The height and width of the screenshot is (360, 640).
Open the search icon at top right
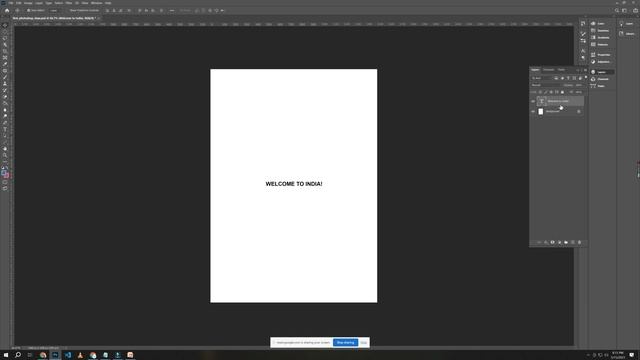[617, 10]
